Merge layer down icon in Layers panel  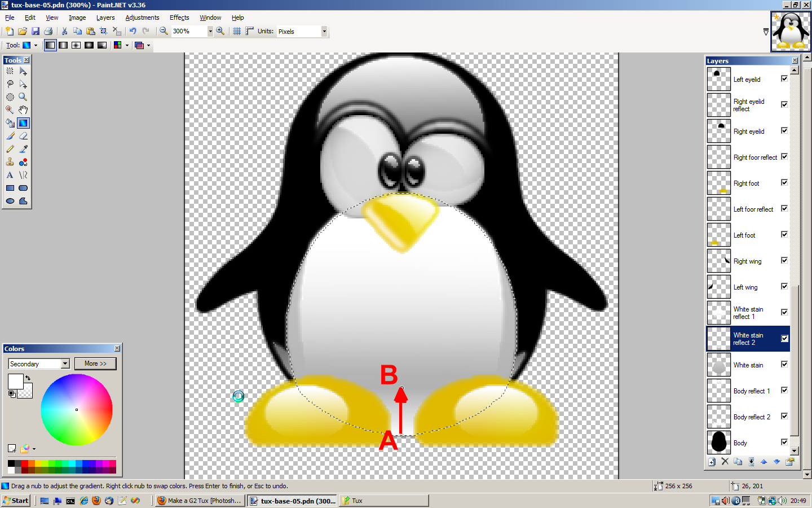coord(751,462)
